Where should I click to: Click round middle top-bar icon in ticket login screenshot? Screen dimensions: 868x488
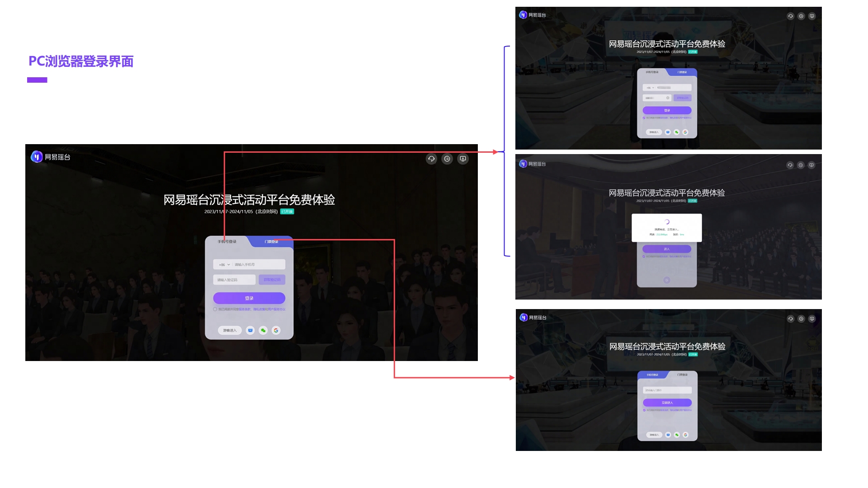801,319
